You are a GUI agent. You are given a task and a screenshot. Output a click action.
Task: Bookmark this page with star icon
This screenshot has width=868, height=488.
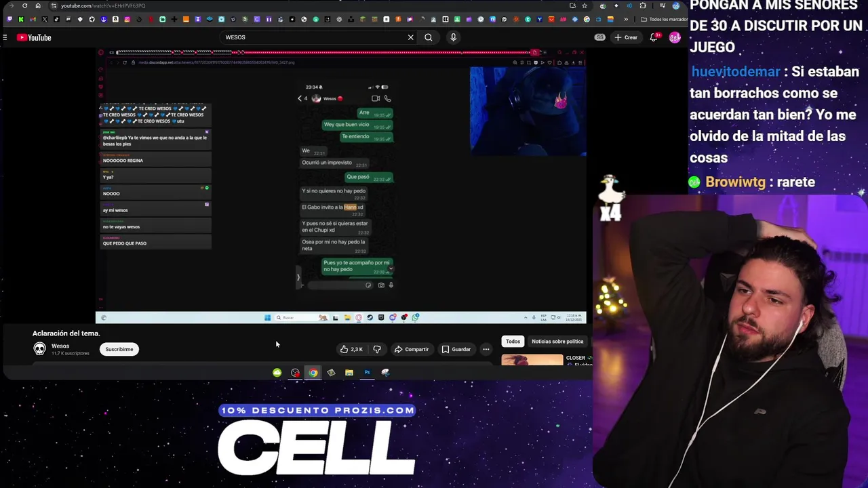[x=585, y=6]
